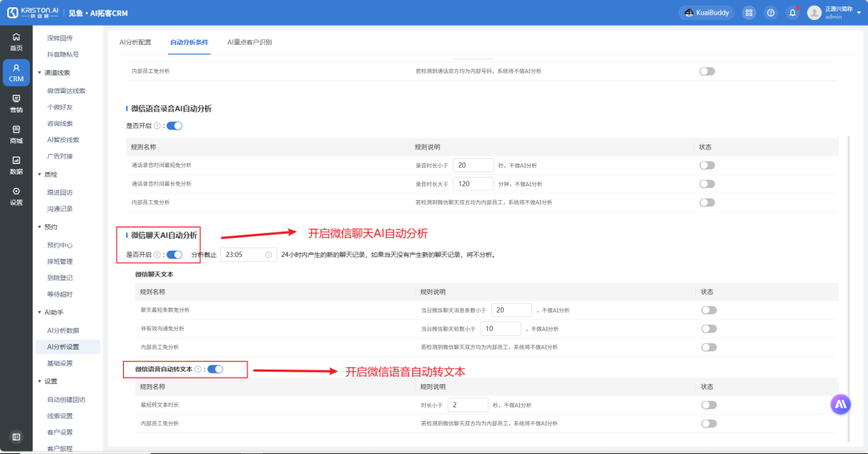This screenshot has height=454, width=868.
Task: Open AI分析数据 in the sidebar
Action: 63,330
